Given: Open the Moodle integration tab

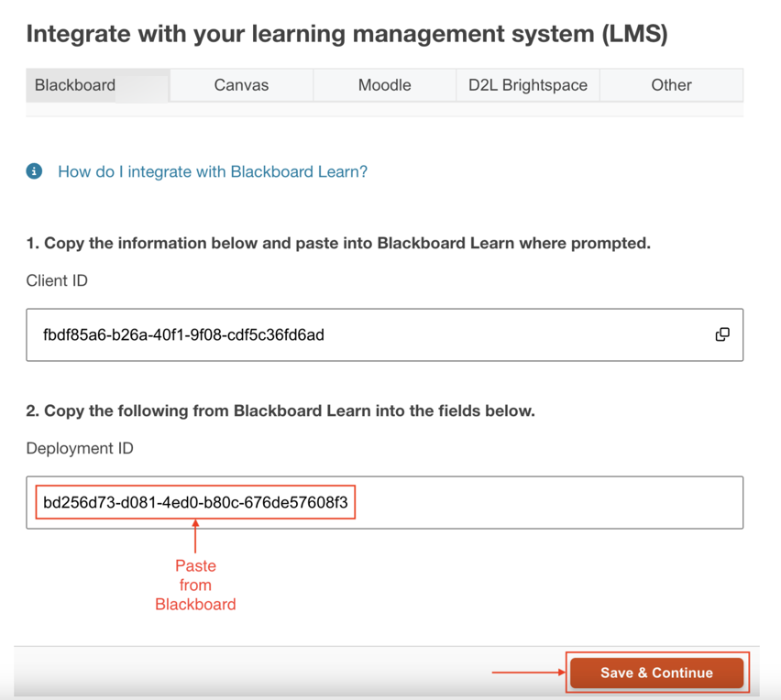Looking at the screenshot, I should coord(384,84).
